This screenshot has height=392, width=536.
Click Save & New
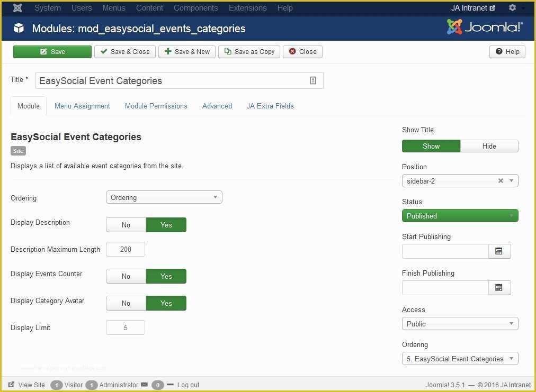tap(186, 51)
